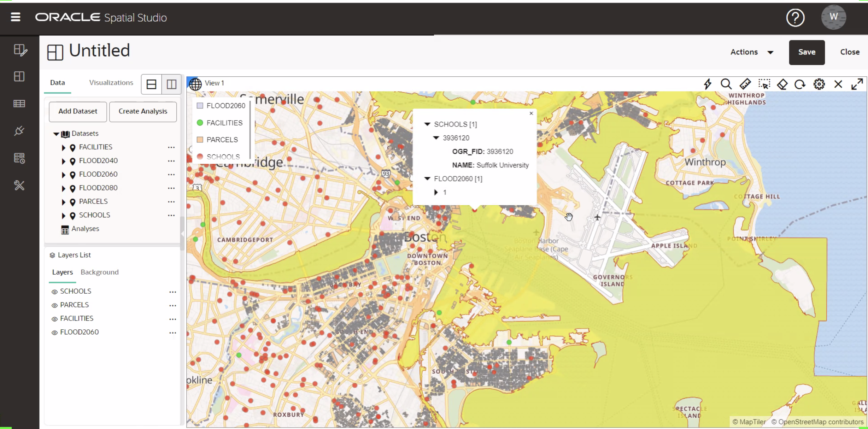Click the eraser tool to clear map selections

point(782,84)
